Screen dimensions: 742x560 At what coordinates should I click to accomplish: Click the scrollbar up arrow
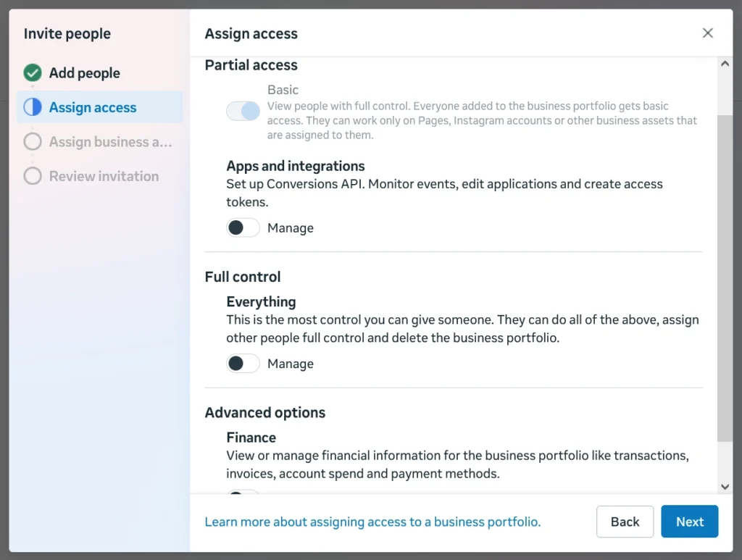[725, 64]
